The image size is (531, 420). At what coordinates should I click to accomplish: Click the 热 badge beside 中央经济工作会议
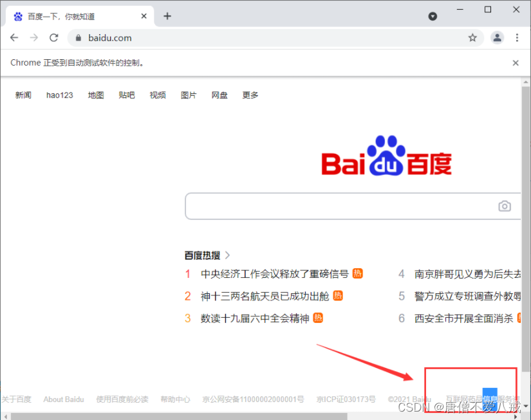click(x=358, y=273)
